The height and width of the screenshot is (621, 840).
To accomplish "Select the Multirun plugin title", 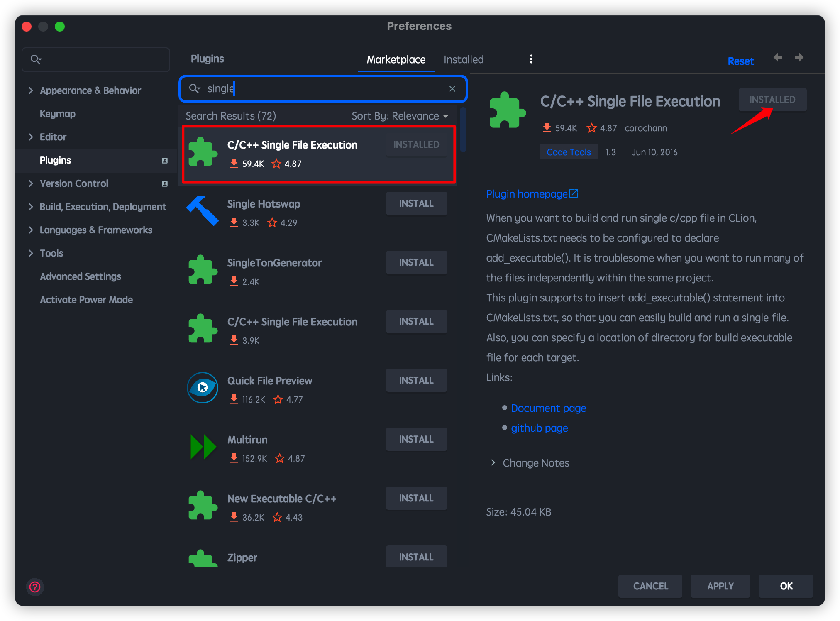I will click(247, 440).
